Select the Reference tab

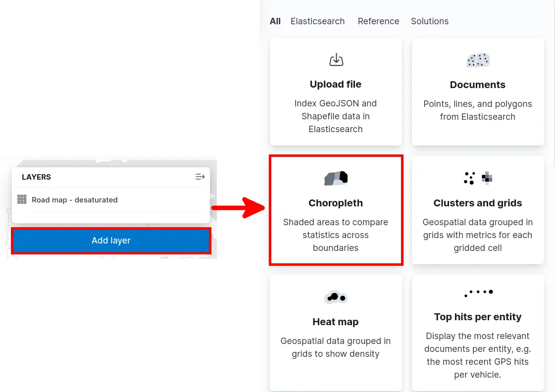pos(378,21)
